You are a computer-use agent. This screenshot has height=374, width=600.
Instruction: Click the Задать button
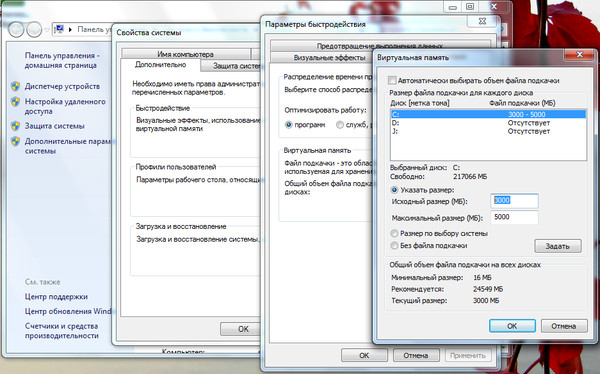558,246
